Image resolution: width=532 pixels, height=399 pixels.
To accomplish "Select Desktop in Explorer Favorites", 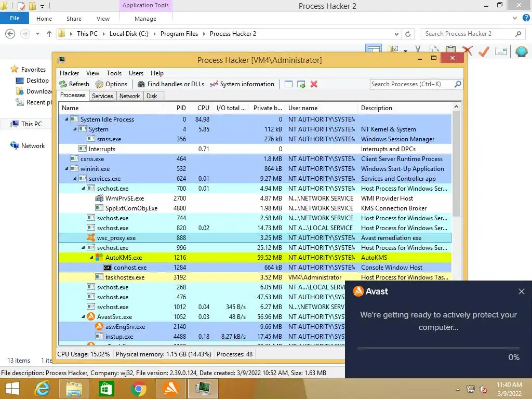I will pos(32,81).
